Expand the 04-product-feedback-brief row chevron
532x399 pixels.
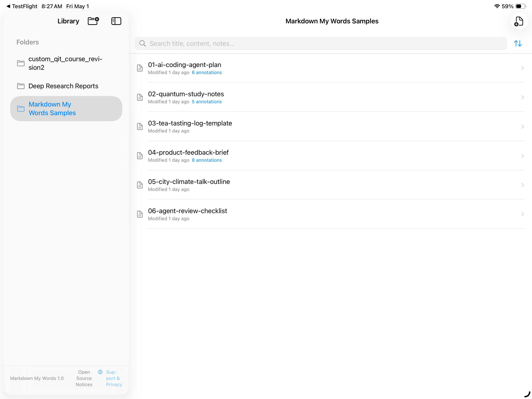[x=522, y=156]
